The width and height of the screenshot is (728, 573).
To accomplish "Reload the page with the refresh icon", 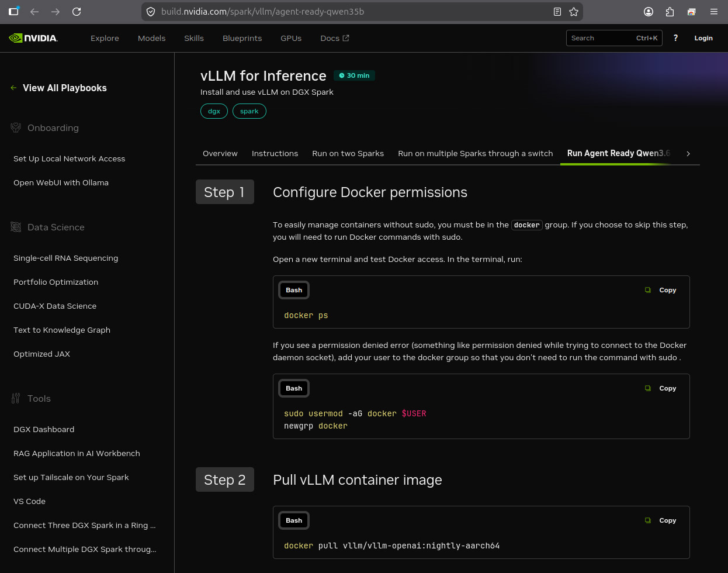I will coord(77,12).
